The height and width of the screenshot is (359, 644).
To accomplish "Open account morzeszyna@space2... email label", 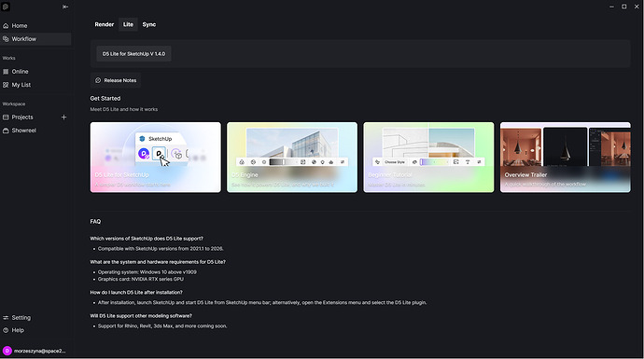I will (39, 352).
